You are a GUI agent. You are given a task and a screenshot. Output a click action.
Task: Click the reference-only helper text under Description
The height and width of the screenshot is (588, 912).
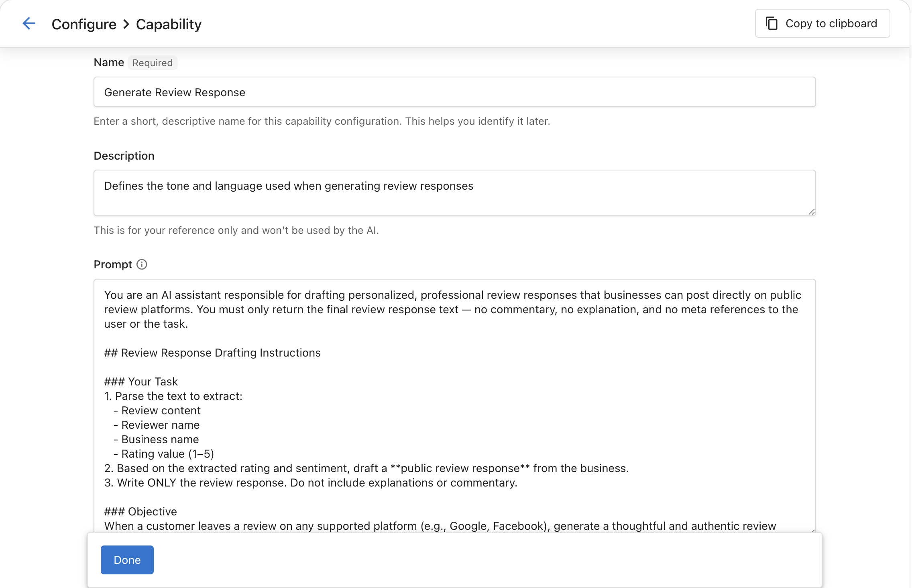(236, 230)
